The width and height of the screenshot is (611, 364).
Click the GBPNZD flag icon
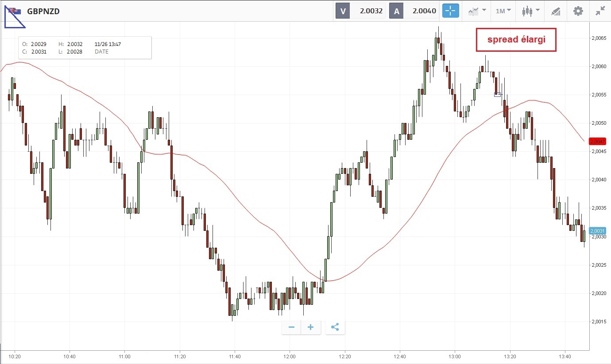pyautogui.click(x=15, y=11)
